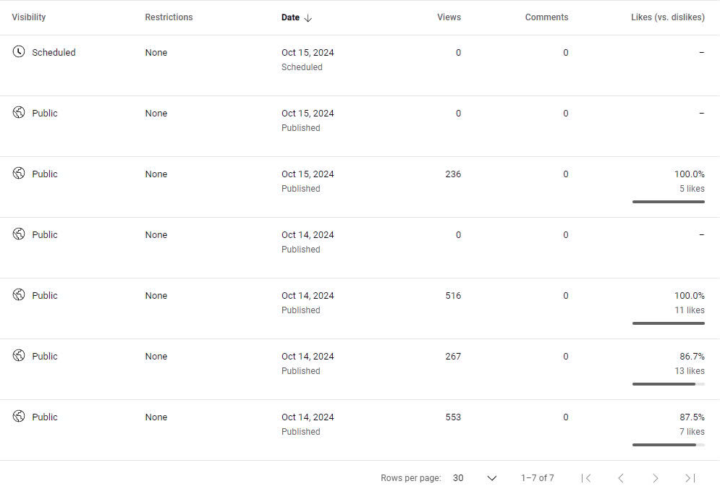Click the rows per page value 30
This screenshot has width=720, height=489.
458,478
